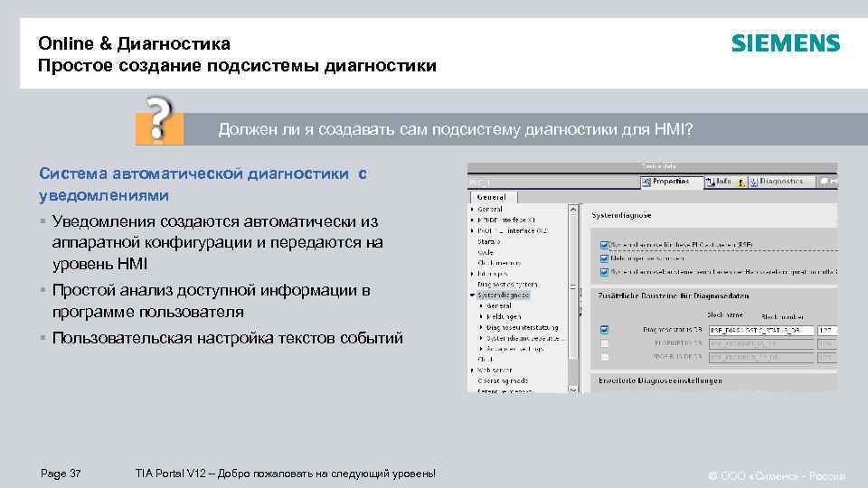Switch to the Diagnostics tab
Viewport: 868px width, 488px height.
781,182
